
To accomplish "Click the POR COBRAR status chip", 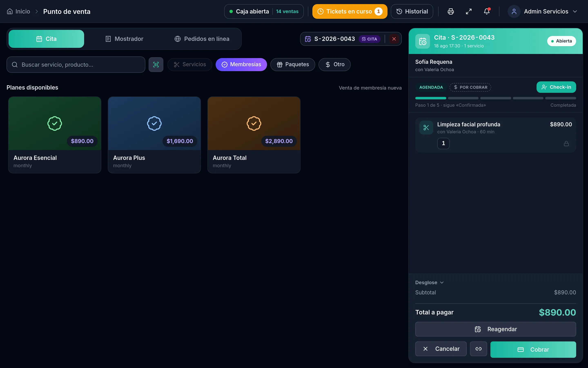I will pos(470,87).
